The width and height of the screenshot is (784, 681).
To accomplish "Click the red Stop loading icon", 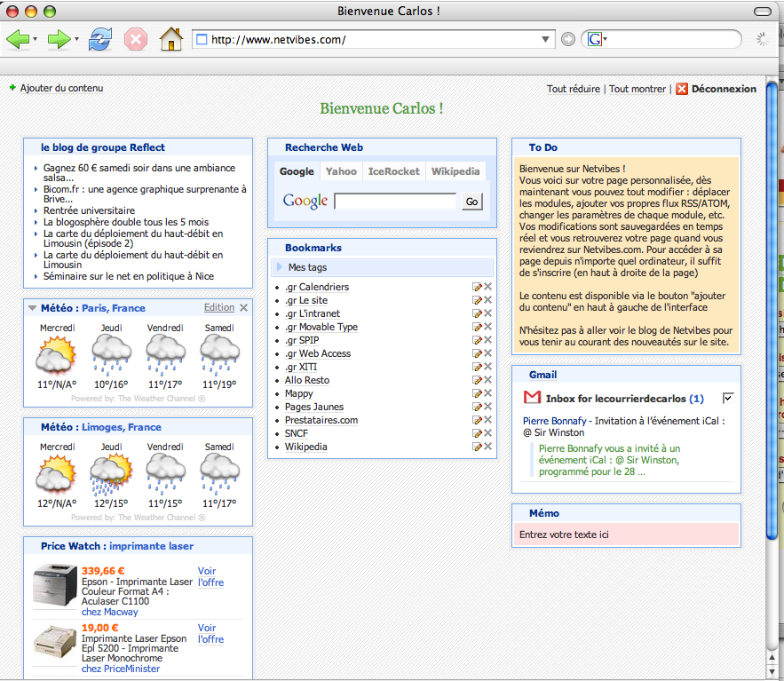I will coord(136,39).
